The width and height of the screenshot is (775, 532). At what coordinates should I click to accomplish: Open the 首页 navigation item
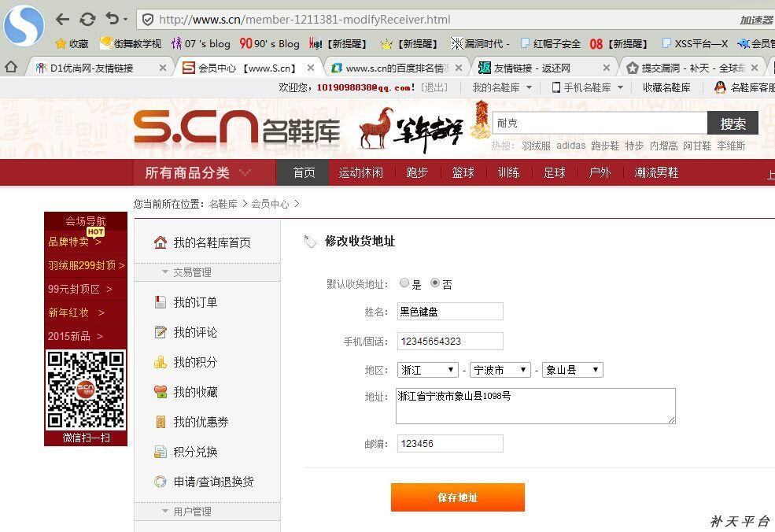tap(304, 172)
